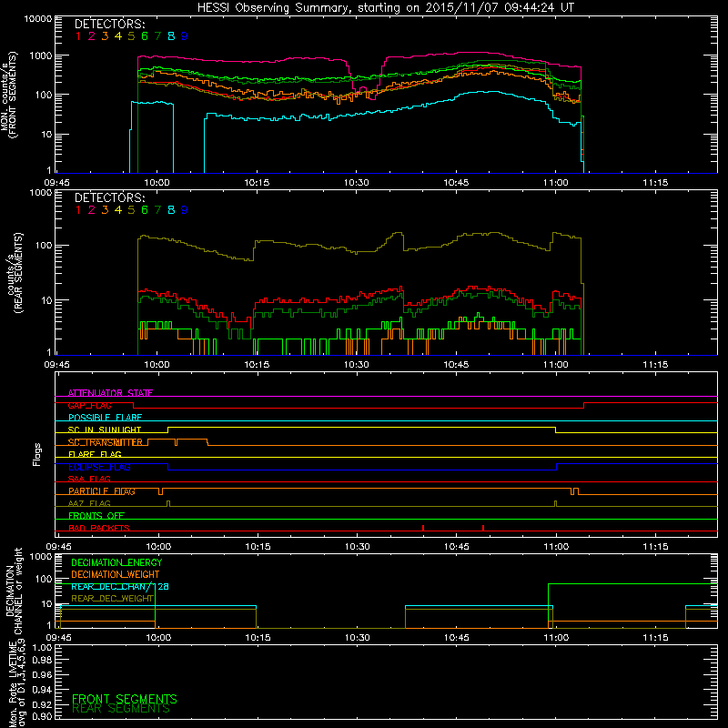Click the FRONT SEGMENTS livetime legend text
The image size is (728, 728).
pos(125,699)
